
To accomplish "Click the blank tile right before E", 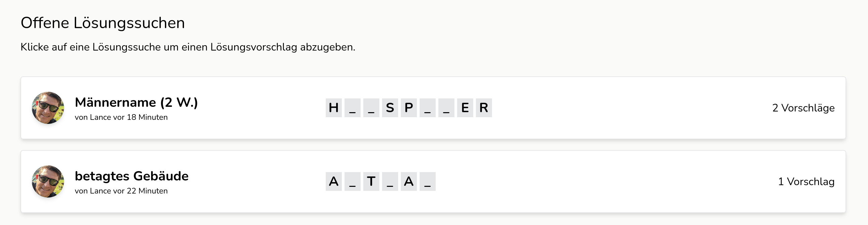I will click(446, 108).
